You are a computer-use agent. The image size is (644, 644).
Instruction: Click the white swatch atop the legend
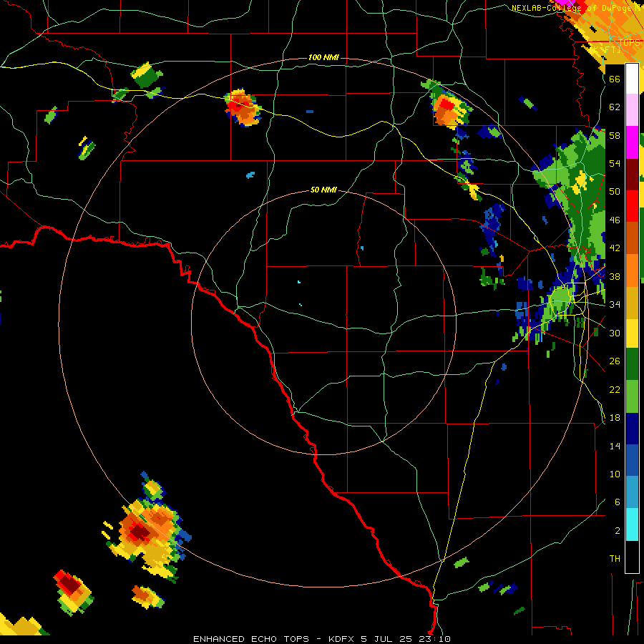pyautogui.click(x=632, y=79)
